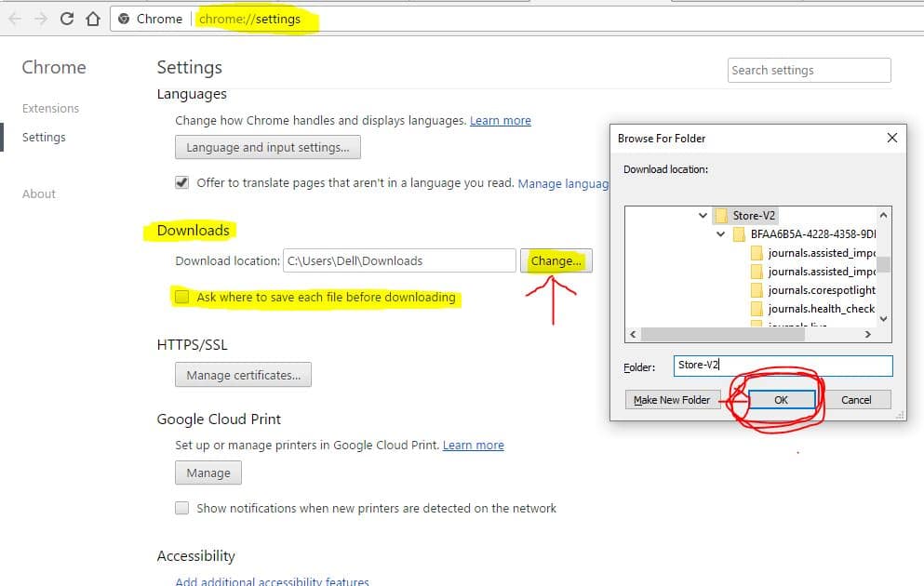Confirm folder selection with OK
The image size is (924, 586).
[782, 400]
